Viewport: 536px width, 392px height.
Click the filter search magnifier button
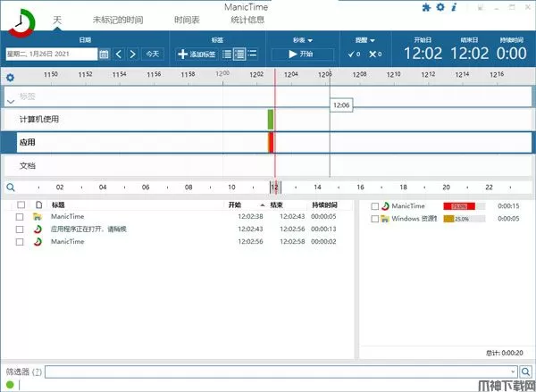[x=525, y=371]
